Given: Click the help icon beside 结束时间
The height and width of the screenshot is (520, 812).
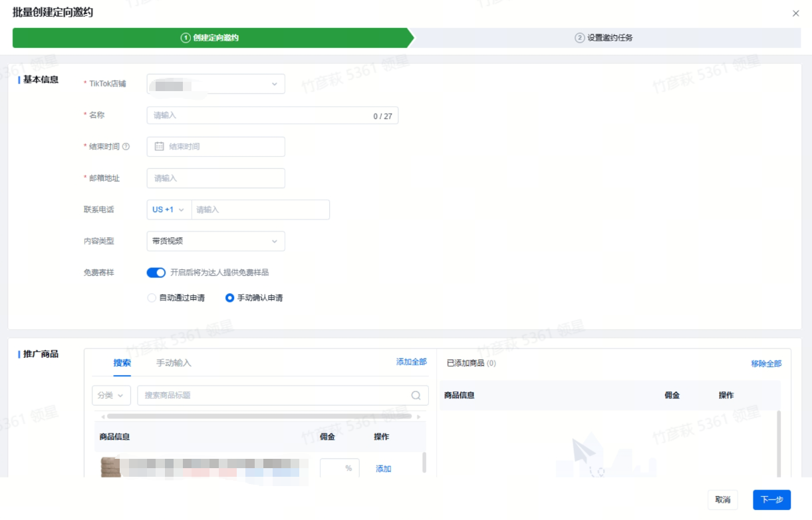Looking at the screenshot, I should click(x=126, y=147).
